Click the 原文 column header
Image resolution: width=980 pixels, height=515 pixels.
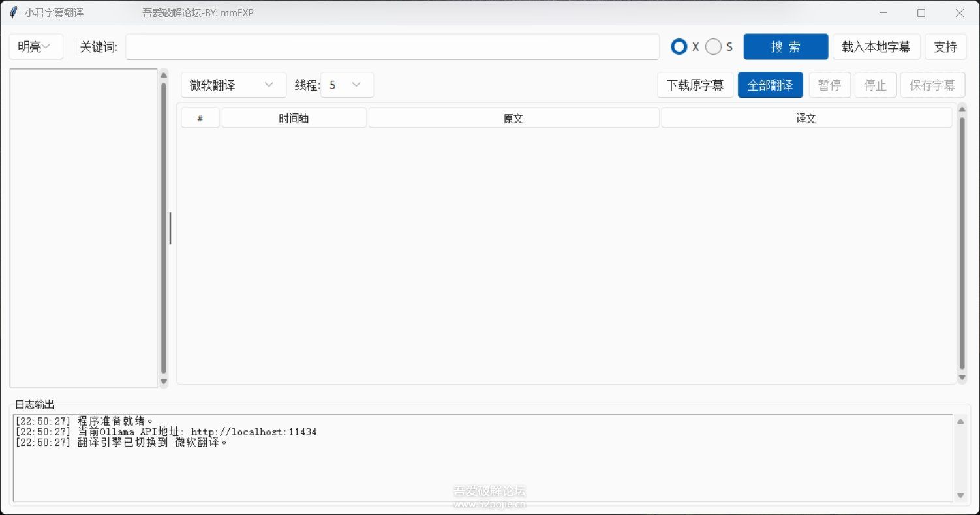click(x=513, y=118)
